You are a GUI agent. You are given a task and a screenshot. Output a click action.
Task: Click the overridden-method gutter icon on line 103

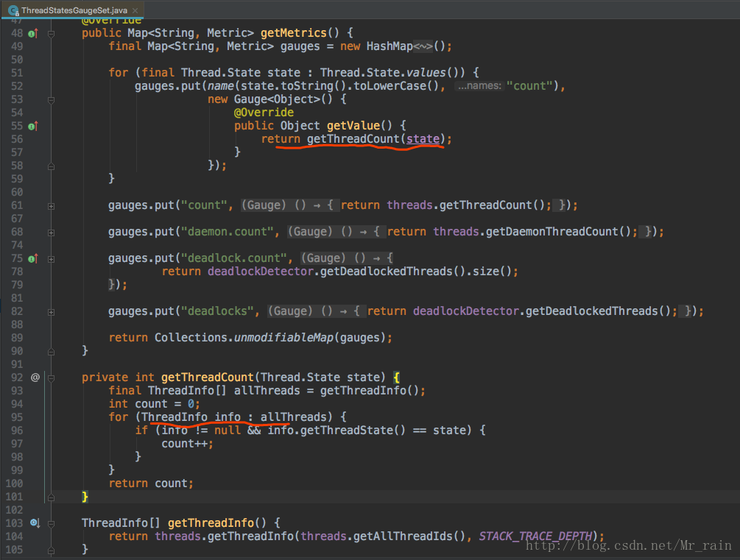click(35, 522)
